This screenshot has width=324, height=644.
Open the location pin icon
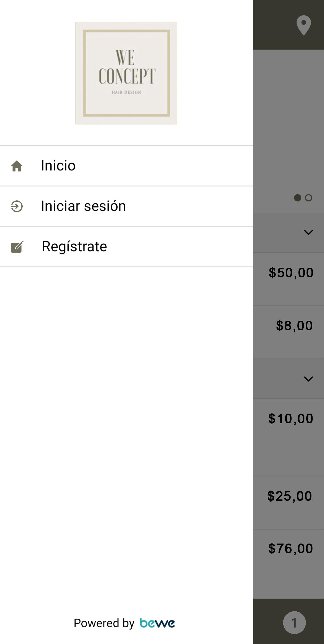[x=304, y=25]
